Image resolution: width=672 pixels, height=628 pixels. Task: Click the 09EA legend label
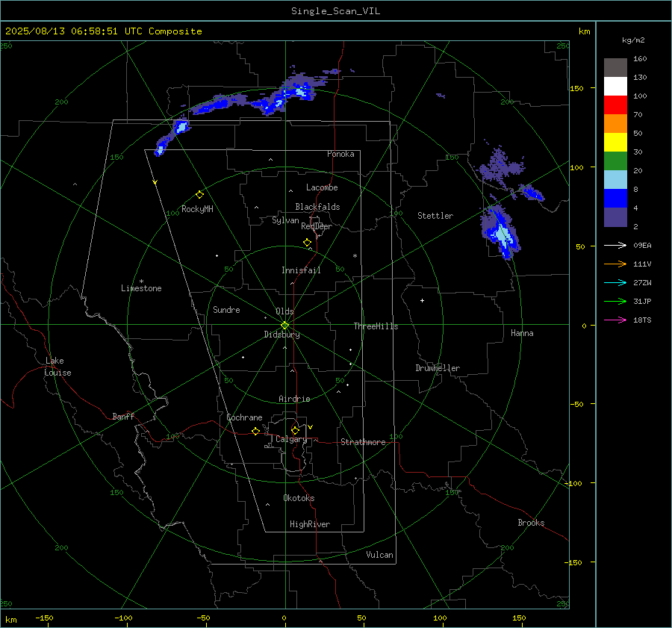click(642, 245)
